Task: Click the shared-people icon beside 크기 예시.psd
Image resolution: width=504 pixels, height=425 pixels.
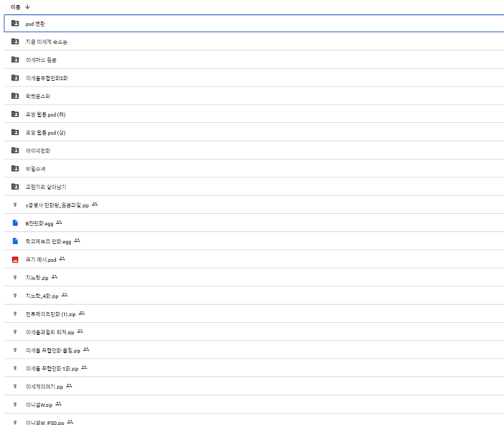Action: [x=62, y=259]
